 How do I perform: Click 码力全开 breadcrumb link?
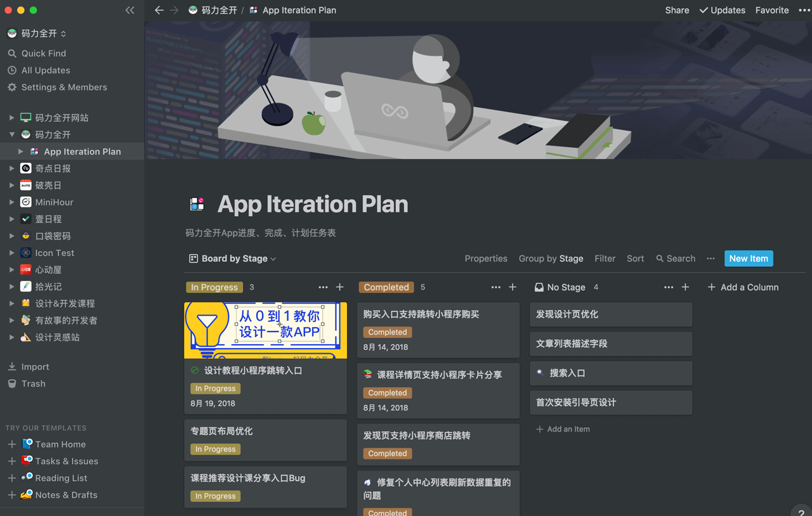click(213, 10)
